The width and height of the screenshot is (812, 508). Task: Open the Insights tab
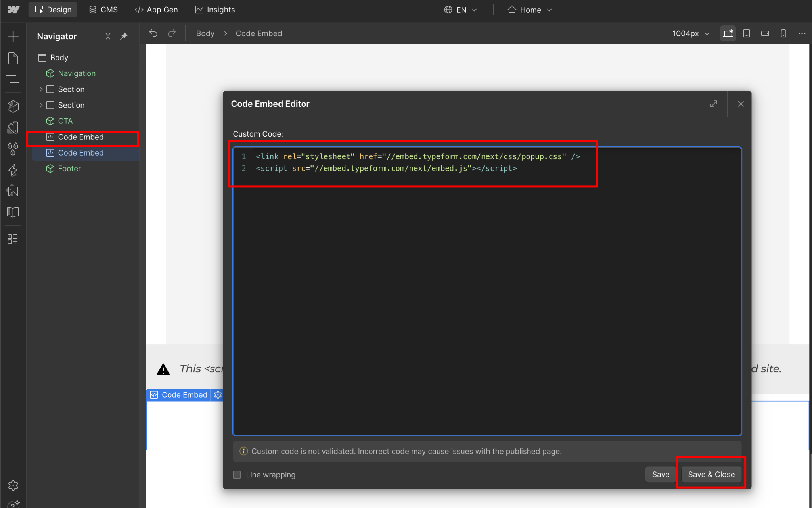point(215,10)
